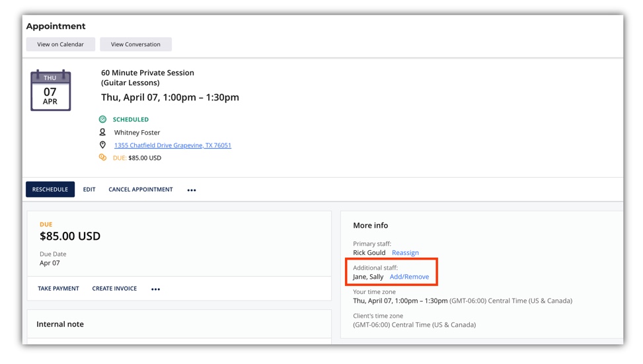Click the location pin icon
This screenshot has width=643, height=364.
(102, 145)
